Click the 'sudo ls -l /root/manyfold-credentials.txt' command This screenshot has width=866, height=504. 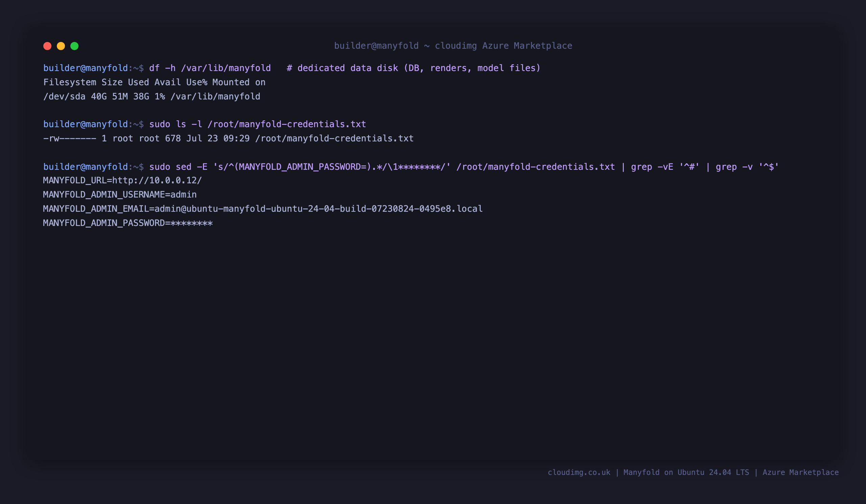coord(257,124)
